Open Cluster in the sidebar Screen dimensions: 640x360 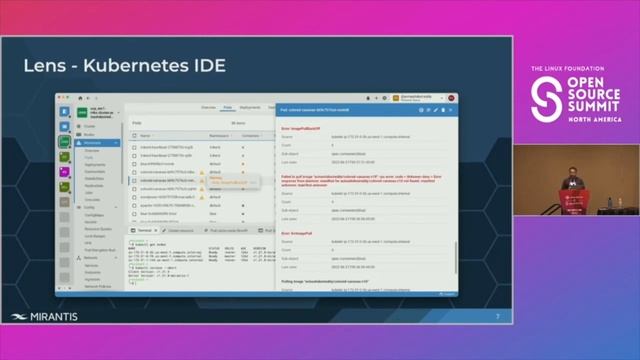tap(89, 127)
